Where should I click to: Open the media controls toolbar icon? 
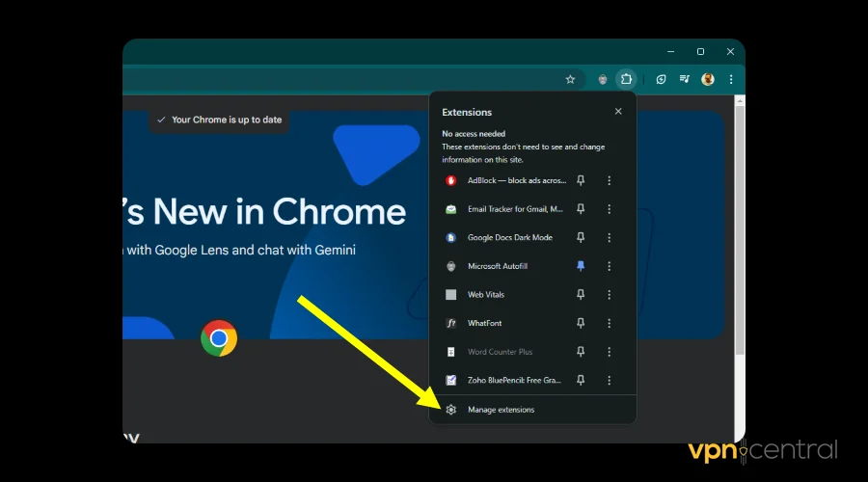pyautogui.click(x=685, y=79)
